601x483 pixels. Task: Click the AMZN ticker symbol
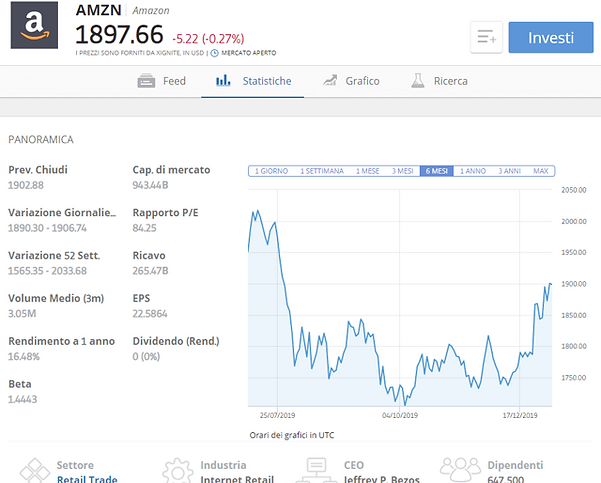click(x=99, y=10)
